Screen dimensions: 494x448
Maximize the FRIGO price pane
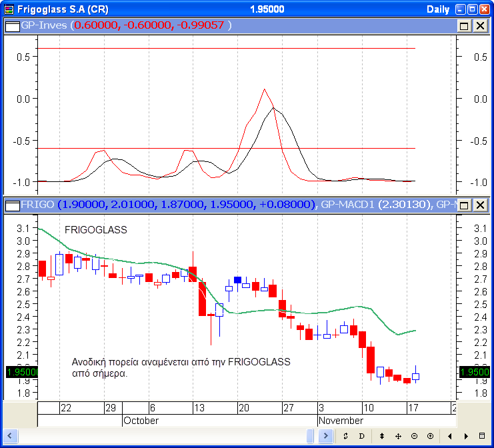(464, 205)
